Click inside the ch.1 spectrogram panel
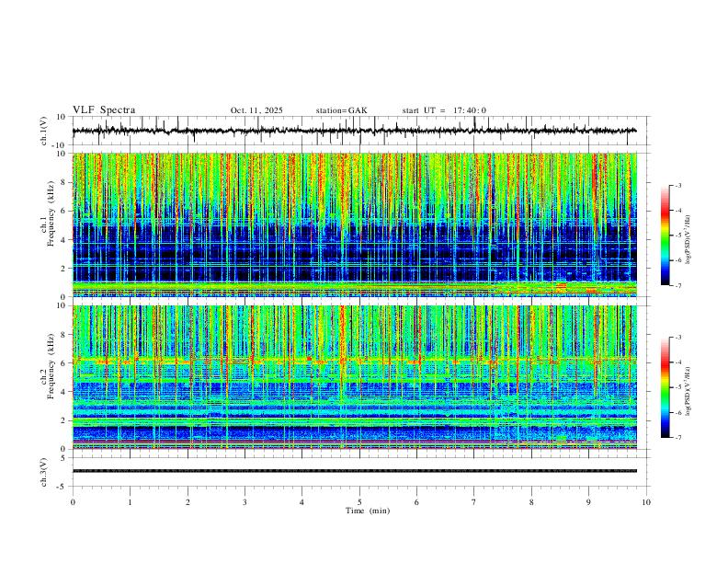Screen dimensions: 728x563 (355, 224)
